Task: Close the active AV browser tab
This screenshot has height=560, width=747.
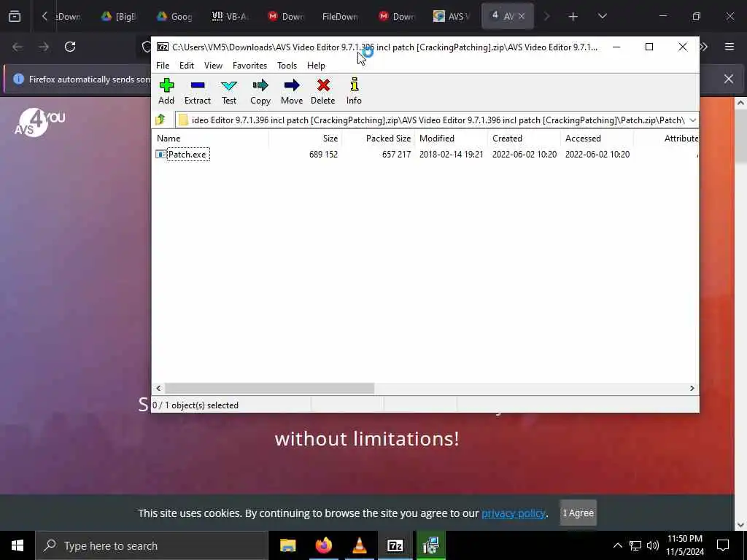Action: (x=522, y=16)
